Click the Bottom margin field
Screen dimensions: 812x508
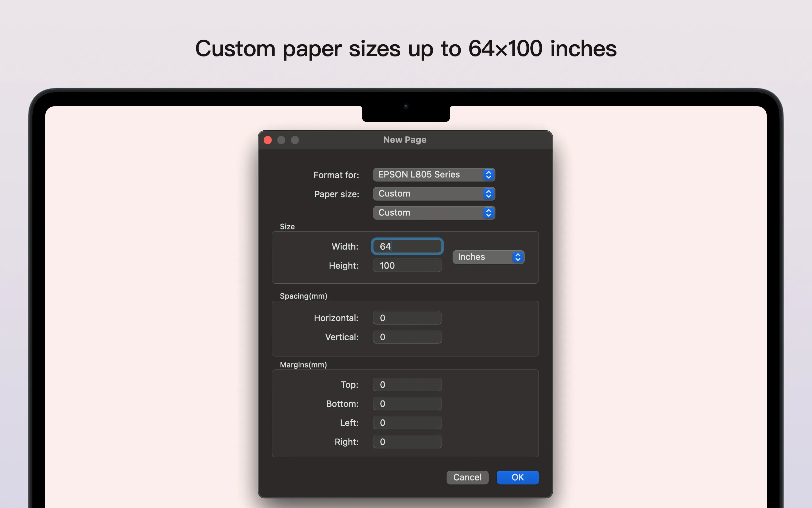coord(407,404)
